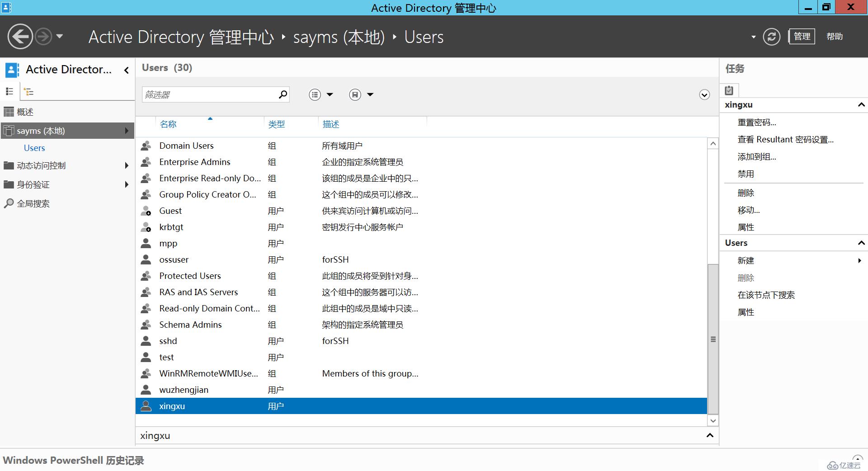Select the Enterprise Admins group icon
Viewport: 868px width, 471px height.
(x=146, y=162)
